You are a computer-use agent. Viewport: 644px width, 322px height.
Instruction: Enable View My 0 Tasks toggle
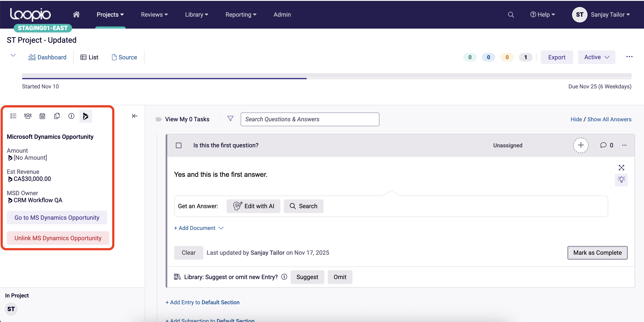(159, 119)
